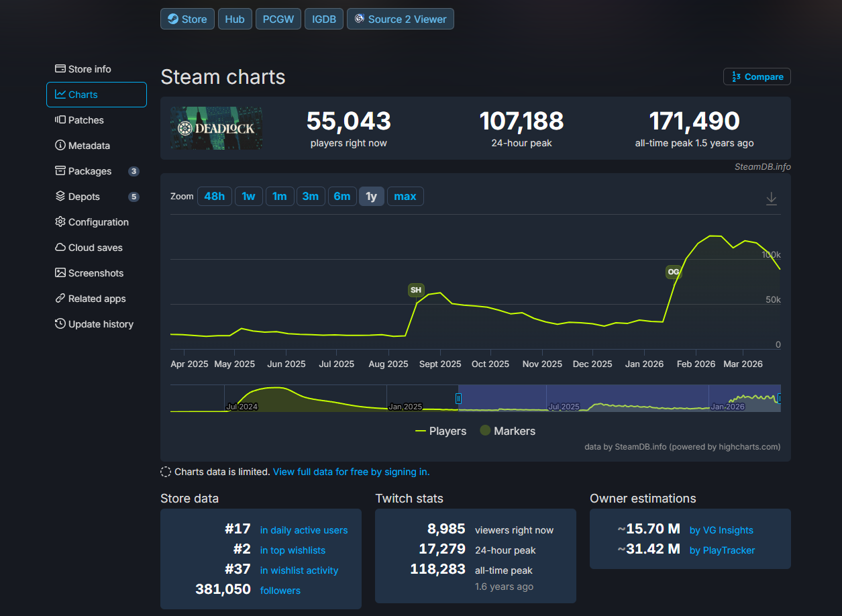Click the SH chart marker
Screen dimensions: 842x616
tap(416, 290)
